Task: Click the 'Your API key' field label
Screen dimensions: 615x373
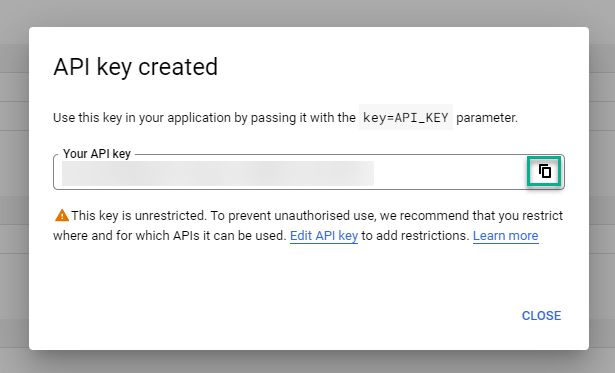Action: tap(97, 154)
